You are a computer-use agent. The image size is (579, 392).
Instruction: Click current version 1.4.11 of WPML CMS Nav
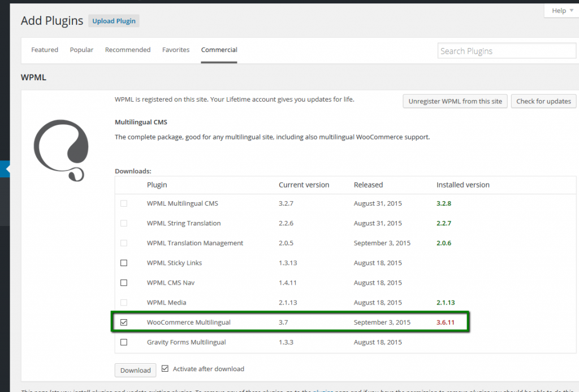(288, 283)
